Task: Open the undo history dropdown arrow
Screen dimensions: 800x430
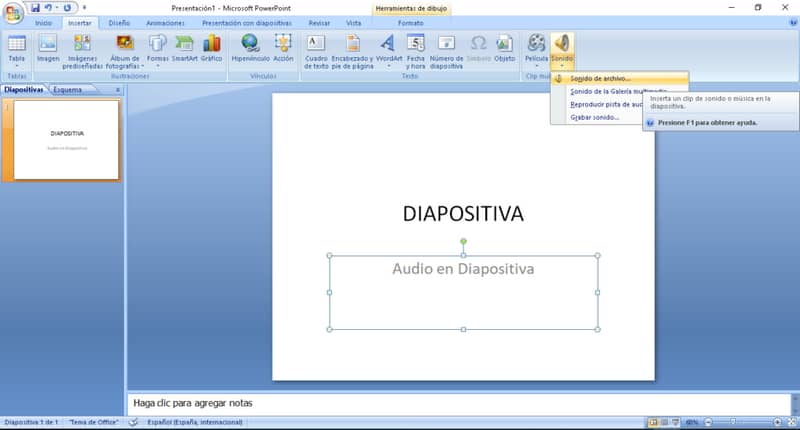Action: [x=56, y=8]
